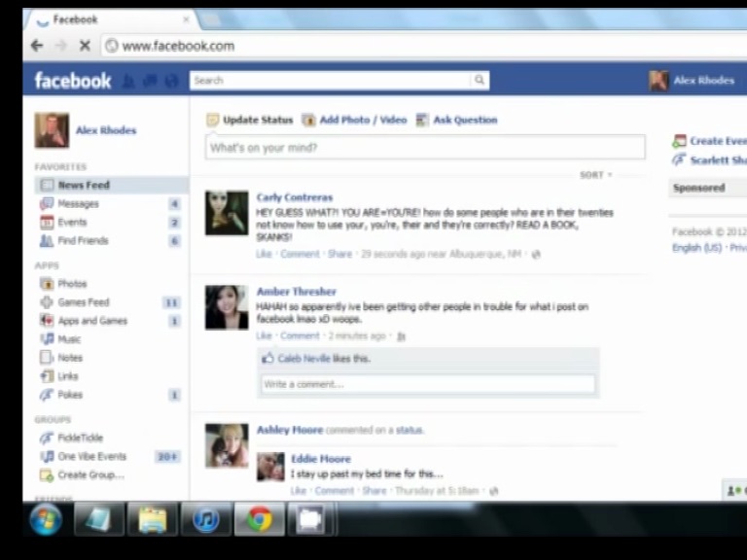Open the notifications globe icon
Image resolution: width=747 pixels, height=560 pixels.
click(x=171, y=82)
